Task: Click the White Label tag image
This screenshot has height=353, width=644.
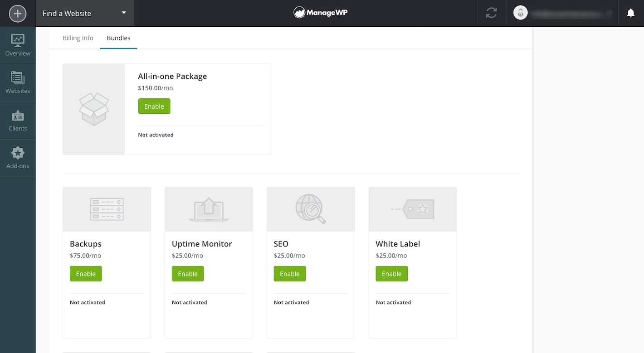Action: [413, 209]
